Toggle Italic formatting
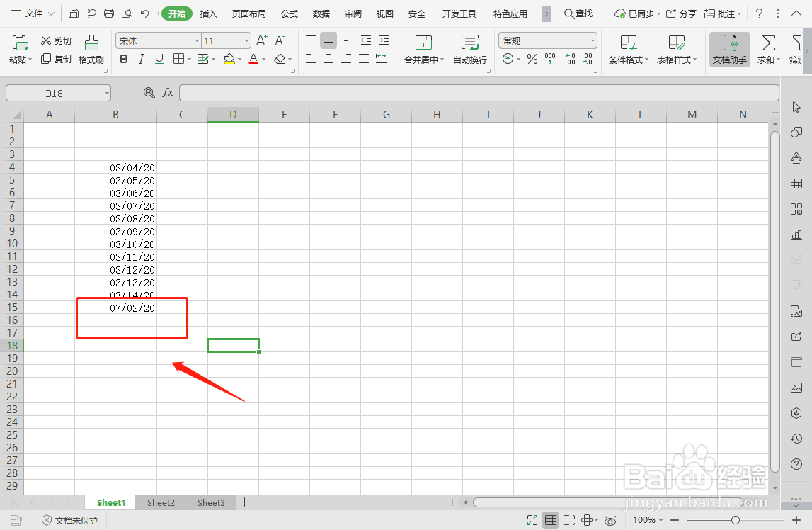This screenshot has width=812, height=530. [x=141, y=59]
